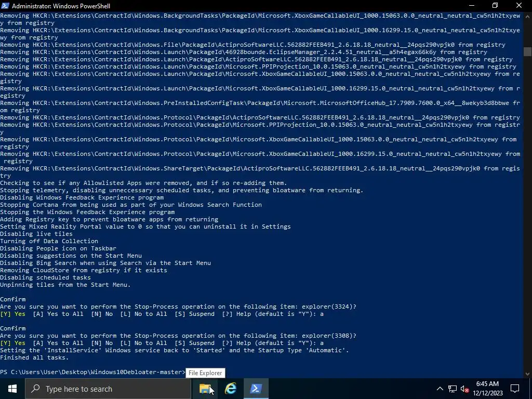Screen dimensions: 532x399
Task: Click the Windows.File ActiproSoftwareLLC removal line
Action: tap(253, 45)
